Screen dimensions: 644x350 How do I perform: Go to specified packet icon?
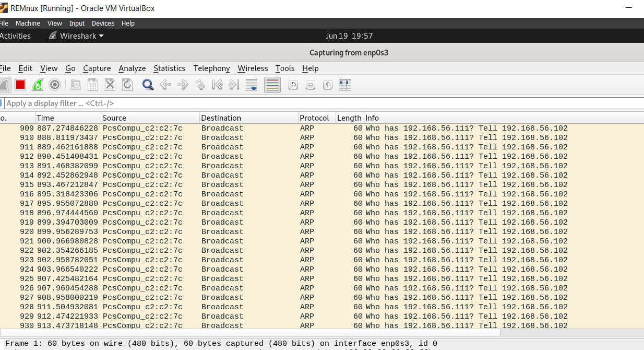click(200, 85)
